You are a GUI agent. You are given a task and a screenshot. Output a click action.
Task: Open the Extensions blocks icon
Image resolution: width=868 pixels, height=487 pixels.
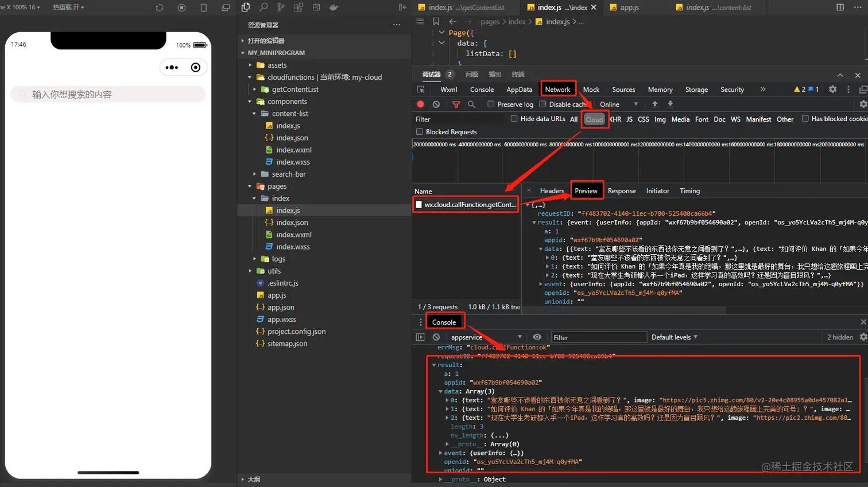click(299, 7)
